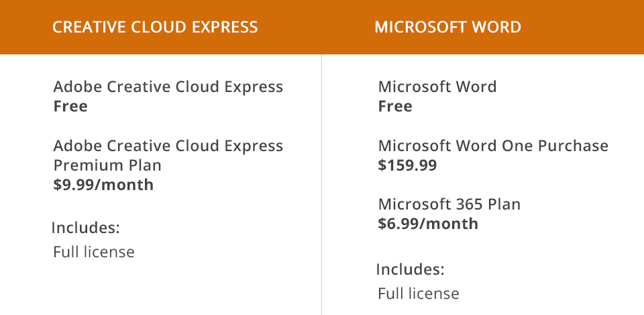
Task: Click the vertical divider between the columns
Action: pyautogui.click(x=322, y=181)
